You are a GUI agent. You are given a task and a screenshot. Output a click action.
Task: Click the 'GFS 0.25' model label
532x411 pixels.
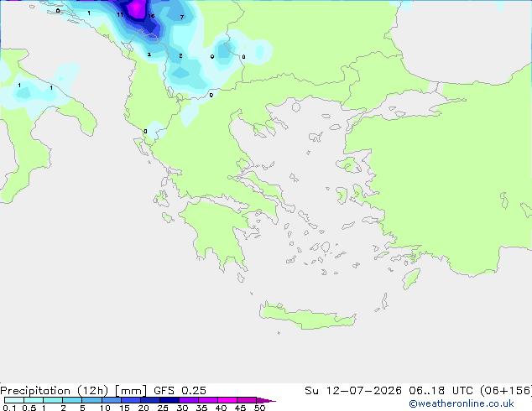tap(180, 391)
